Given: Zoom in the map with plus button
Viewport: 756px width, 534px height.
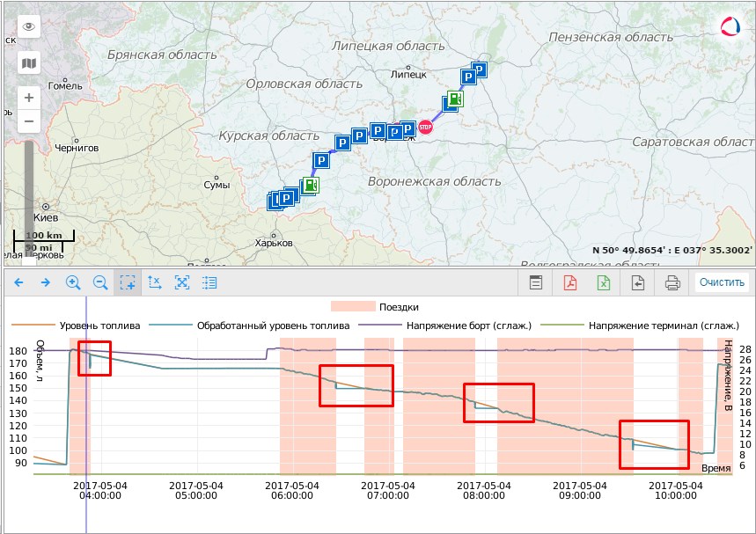Looking at the screenshot, I should [x=29, y=98].
